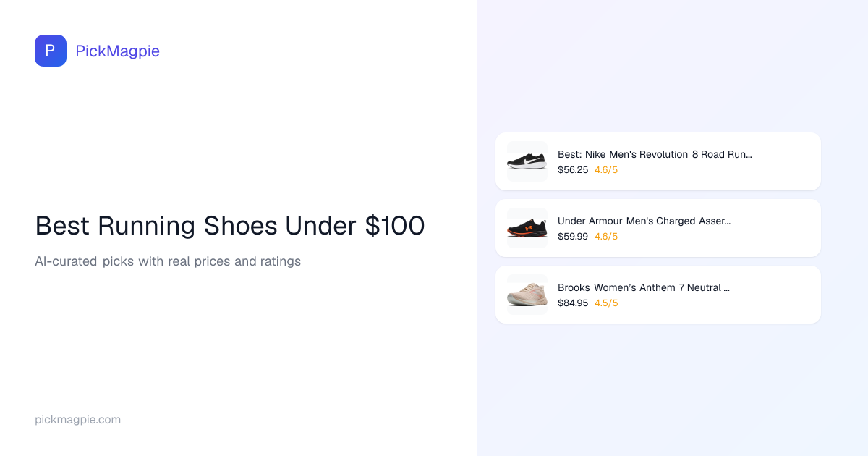Screen dimensions: 868x456
Task: Open the Under Armour Men's Charged title
Action: tap(644, 221)
